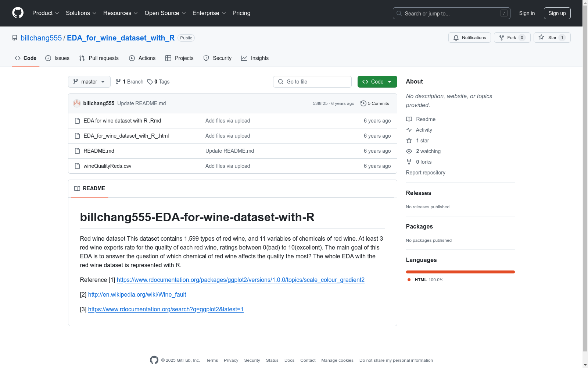The image size is (588, 368).
Task: View the 0 forks link
Action: (x=419, y=162)
